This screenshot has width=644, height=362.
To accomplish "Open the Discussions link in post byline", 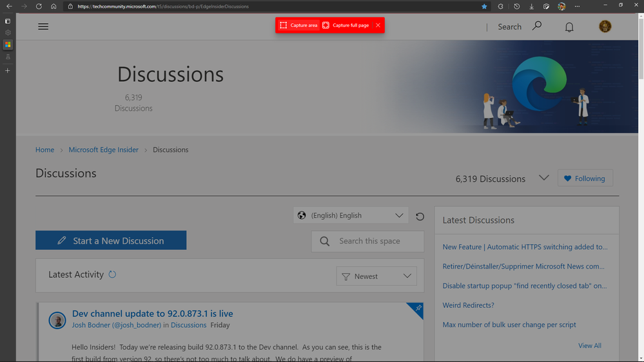I will coord(188,325).
